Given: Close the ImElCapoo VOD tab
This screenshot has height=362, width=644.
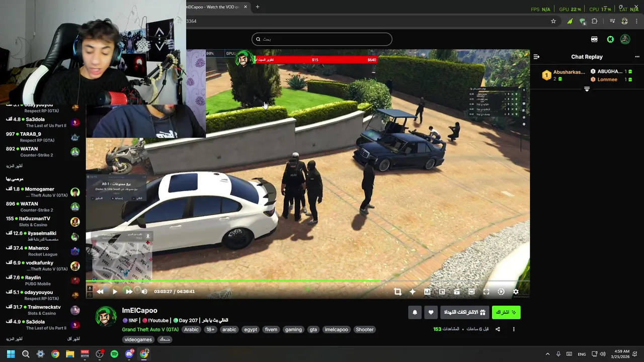Looking at the screenshot, I should coord(246,7).
